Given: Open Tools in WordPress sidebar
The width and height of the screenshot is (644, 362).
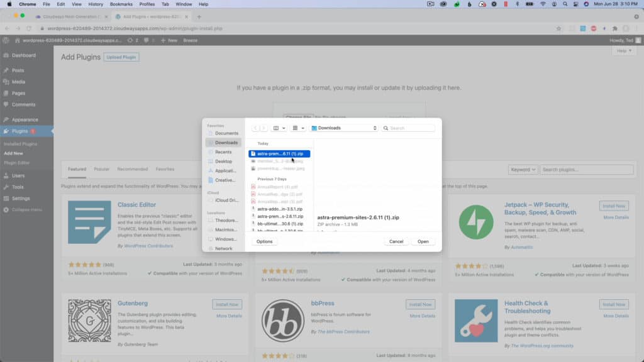Looking at the screenshot, I should [18, 187].
